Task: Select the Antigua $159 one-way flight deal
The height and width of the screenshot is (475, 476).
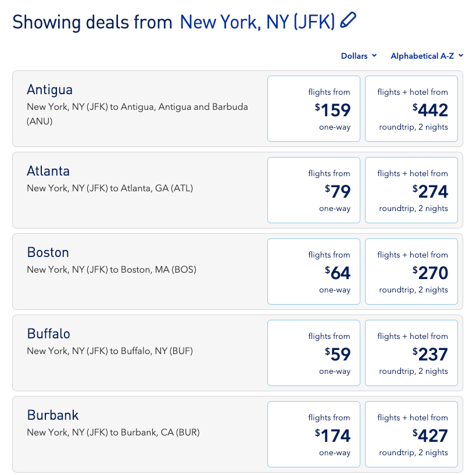Action: coord(314,109)
